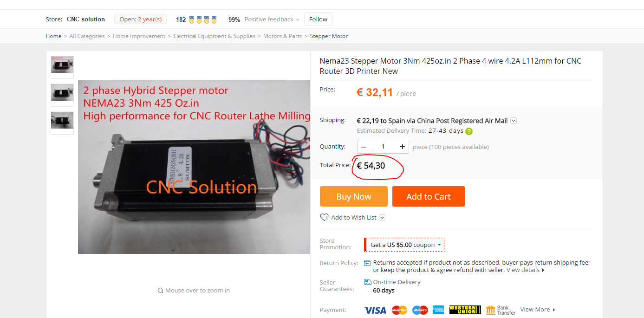The height and width of the screenshot is (318, 644).
Task: Click the Add to Cart button
Action: [429, 196]
